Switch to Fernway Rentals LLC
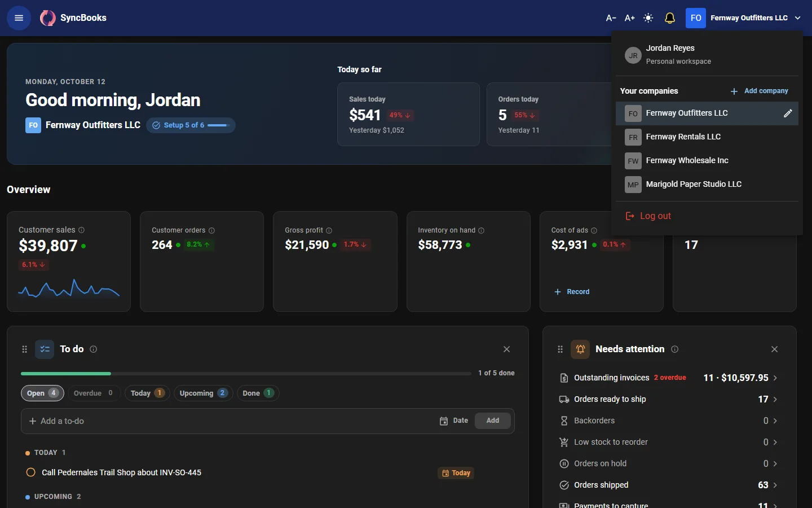This screenshot has height=508, width=812. (707, 137)
